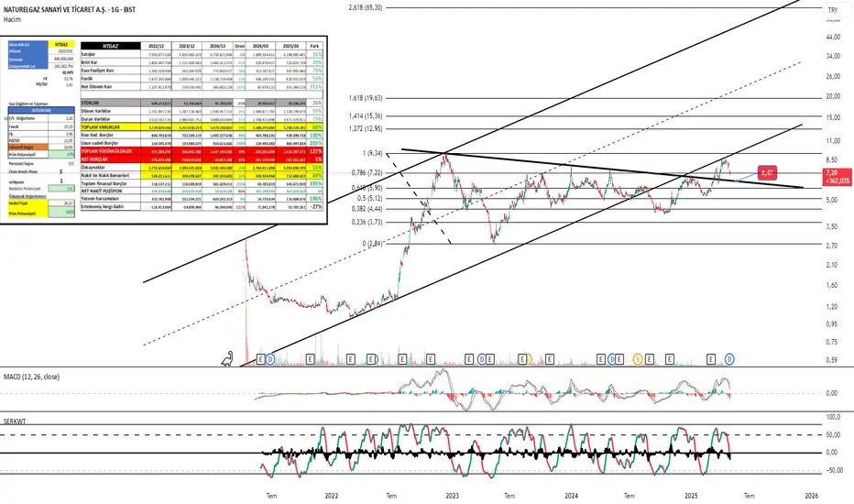The width and height of the screenshot is (854, 504).
Task: Open the TRY currency selector
Action: [833, 10]
